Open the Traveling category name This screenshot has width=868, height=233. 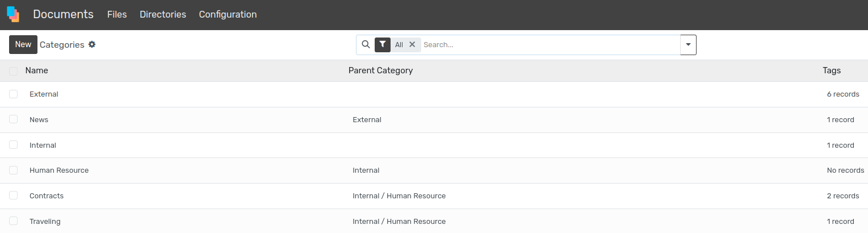coord(45,222)
